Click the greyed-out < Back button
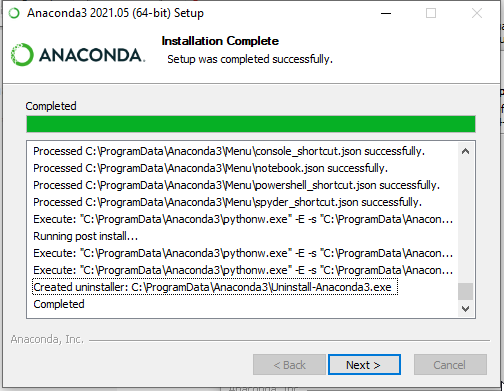504x391 pixels. (x=289, y=365)
